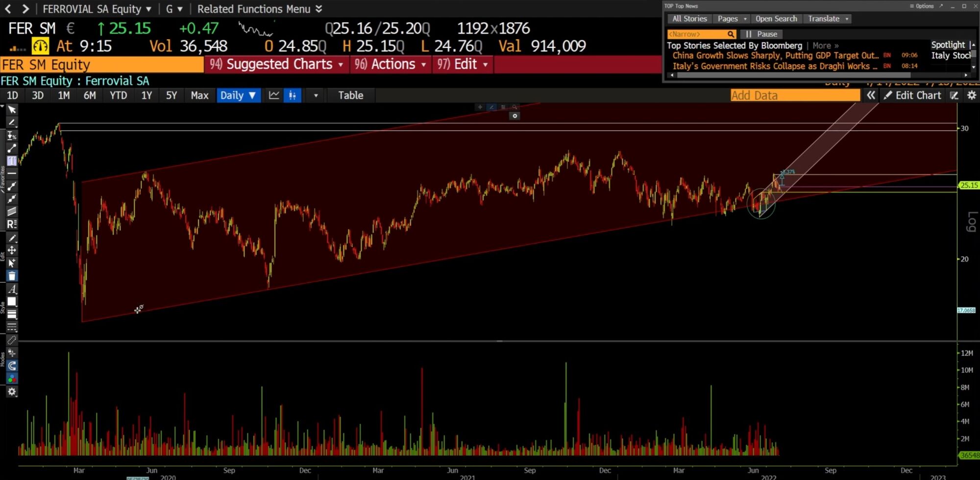Collapse panel with double left chevron

point(871,96)
